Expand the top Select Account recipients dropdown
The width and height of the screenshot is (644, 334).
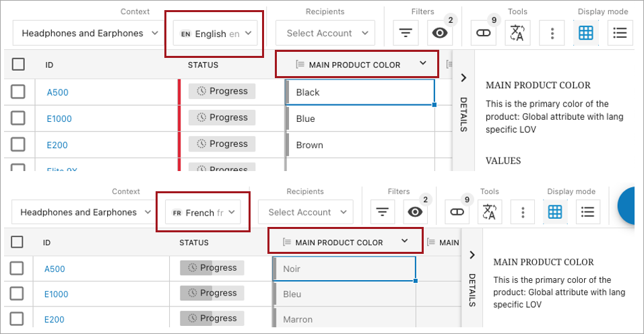click(x=325, y=33)
